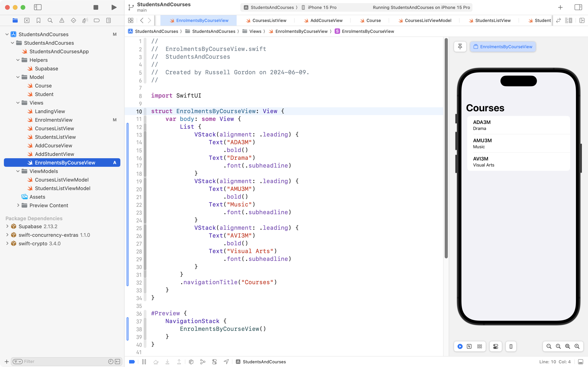Open LandingView file in navigator
The width and height of the screenshot is (588, 367).
50,111
